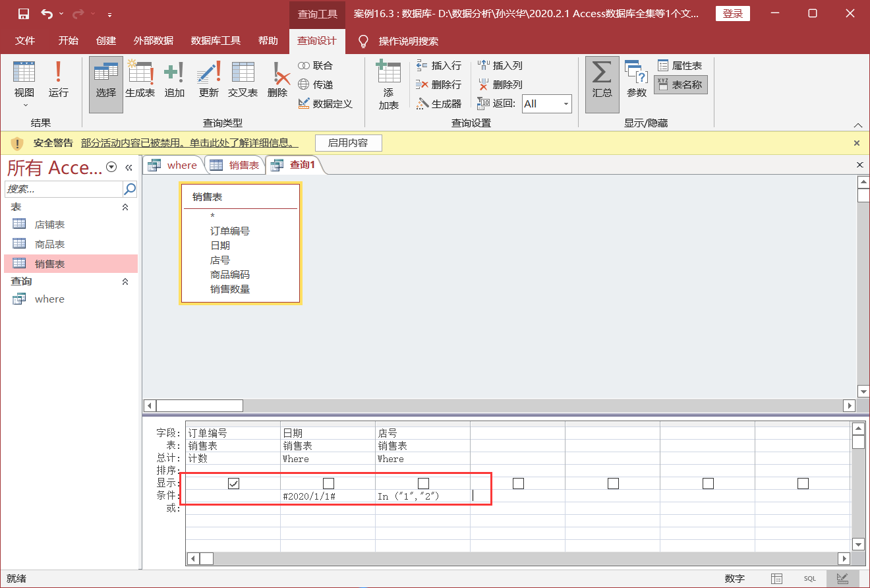The image size is (870, 588).
Task: Select 店铺表 in navigation pane
Action: point(71,224)
